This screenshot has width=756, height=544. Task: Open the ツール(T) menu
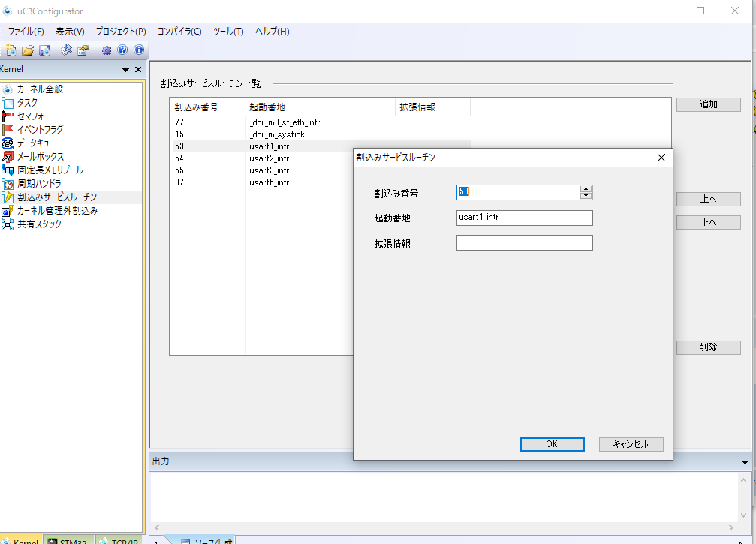coord(228,32)
